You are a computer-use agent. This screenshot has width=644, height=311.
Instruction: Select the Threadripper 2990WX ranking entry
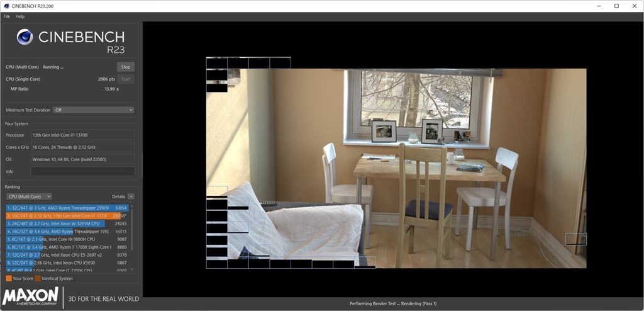67,208
